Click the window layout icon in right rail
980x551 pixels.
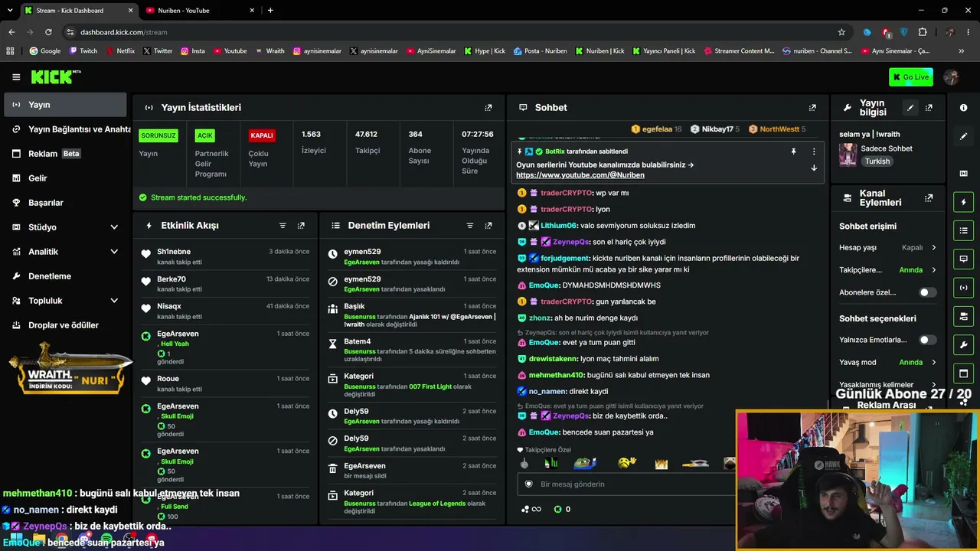pyautogui.click(x=963, y=373)
